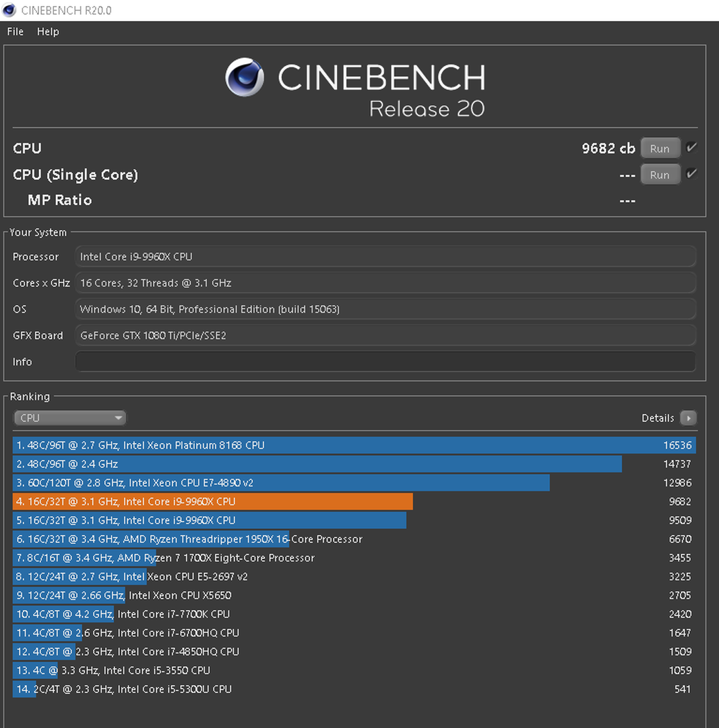This screenshot has width=719, height=728.
Task: Select ranking row 10 Core i7-7700K
Action: coord(354,614)
